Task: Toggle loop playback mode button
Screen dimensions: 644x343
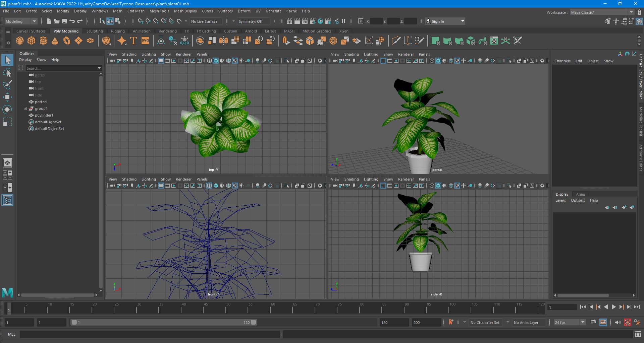Action: click(593, 322)
